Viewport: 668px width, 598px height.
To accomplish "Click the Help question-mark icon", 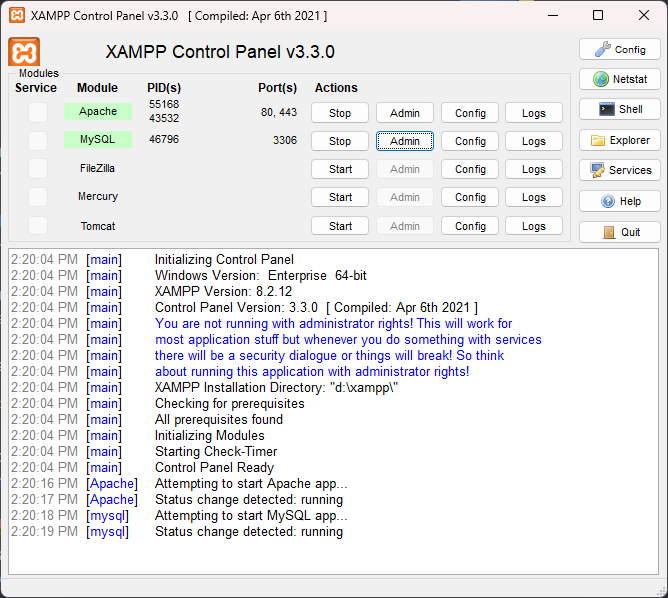I will tap(608, 201).
